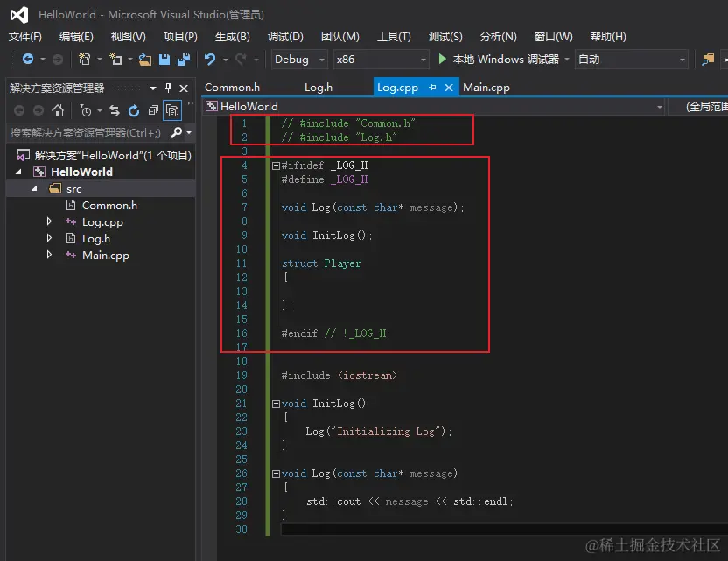Start debugging with the green play arrow

[442, 59]
